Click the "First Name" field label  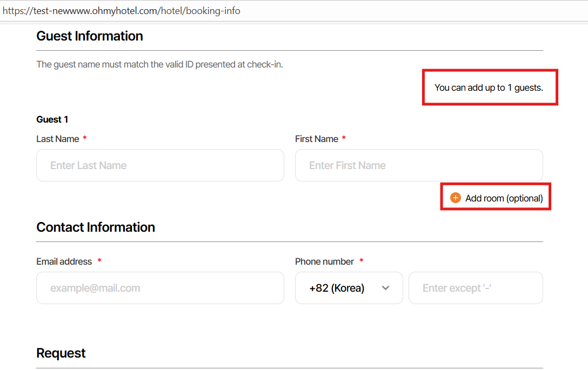317,139
